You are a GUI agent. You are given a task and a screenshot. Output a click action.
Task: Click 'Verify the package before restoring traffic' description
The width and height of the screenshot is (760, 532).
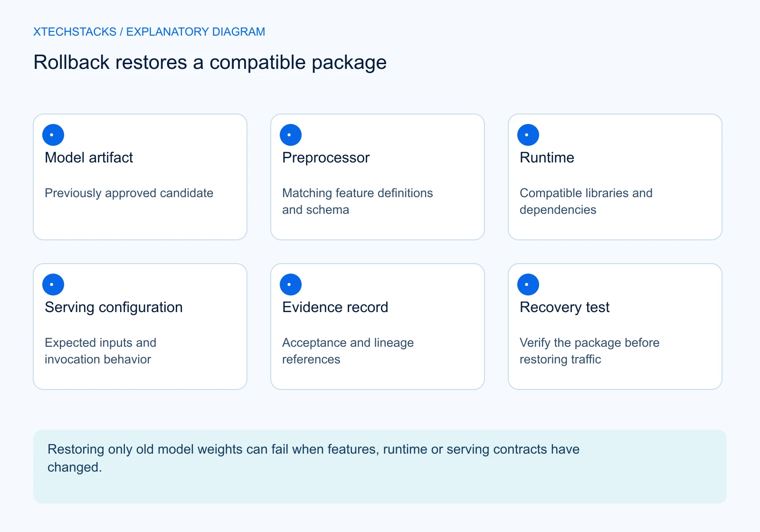click(x=589, y=351)
